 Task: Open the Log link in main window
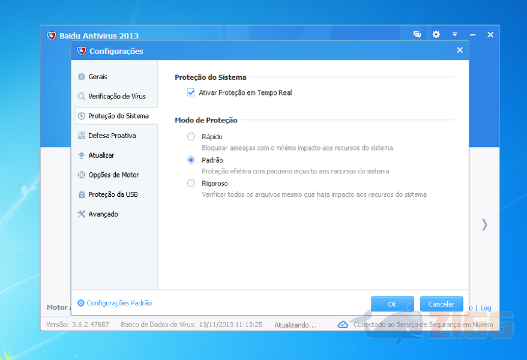click(x=486, y=308)
